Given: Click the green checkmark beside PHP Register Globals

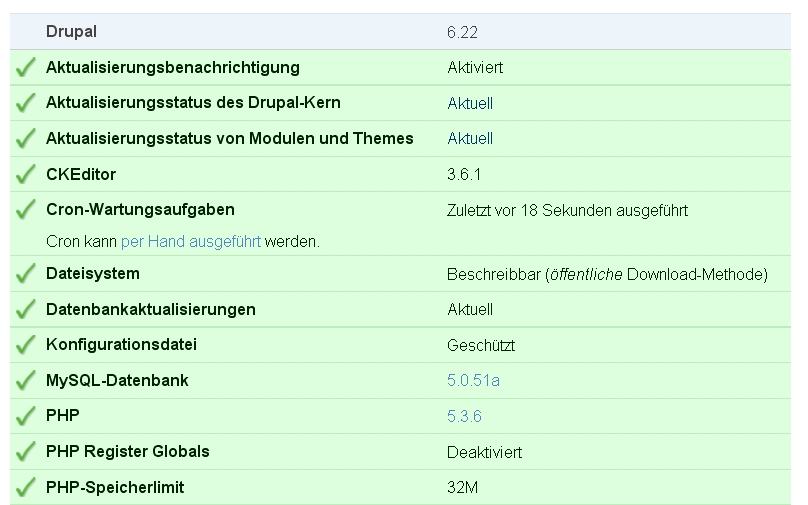Looking at the screenshot, I should click(25, 452).
